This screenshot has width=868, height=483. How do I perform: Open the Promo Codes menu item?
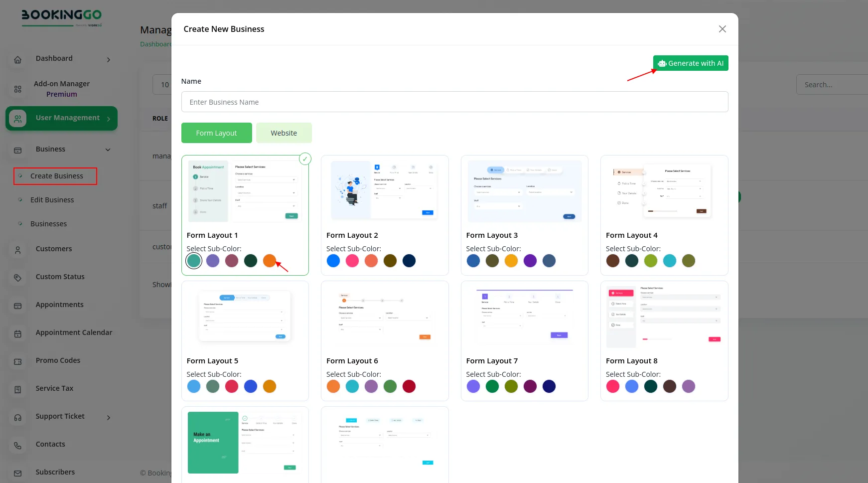pos(58,360)
